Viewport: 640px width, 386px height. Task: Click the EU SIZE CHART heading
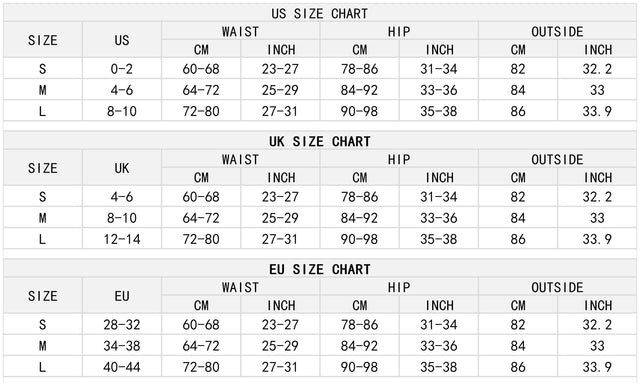pos(320,269)
